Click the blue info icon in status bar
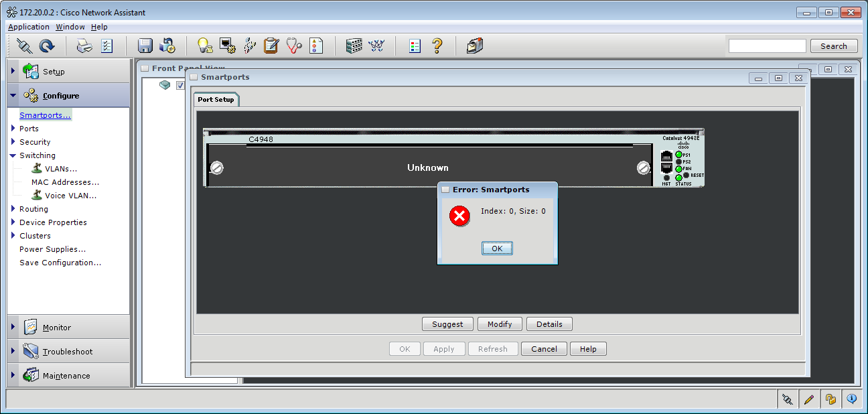Viewport: 868px width, 414px height. coord(852,399)
